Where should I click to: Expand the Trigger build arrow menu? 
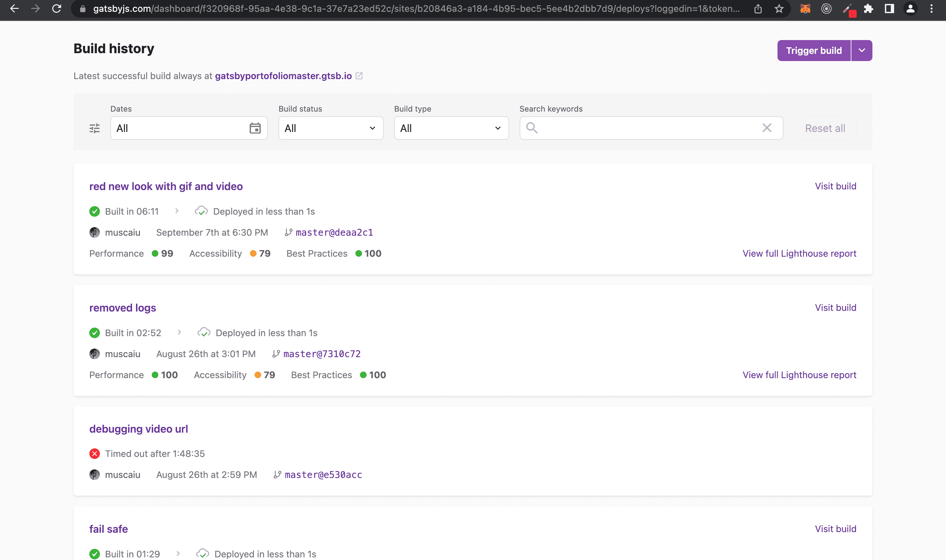click(x=862, y=51)
